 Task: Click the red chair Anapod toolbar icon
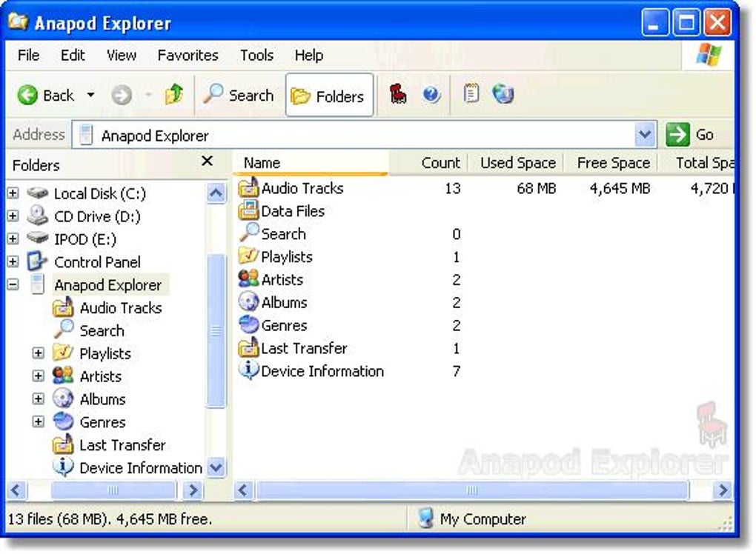pyautogui.click(x=398, y=94)
